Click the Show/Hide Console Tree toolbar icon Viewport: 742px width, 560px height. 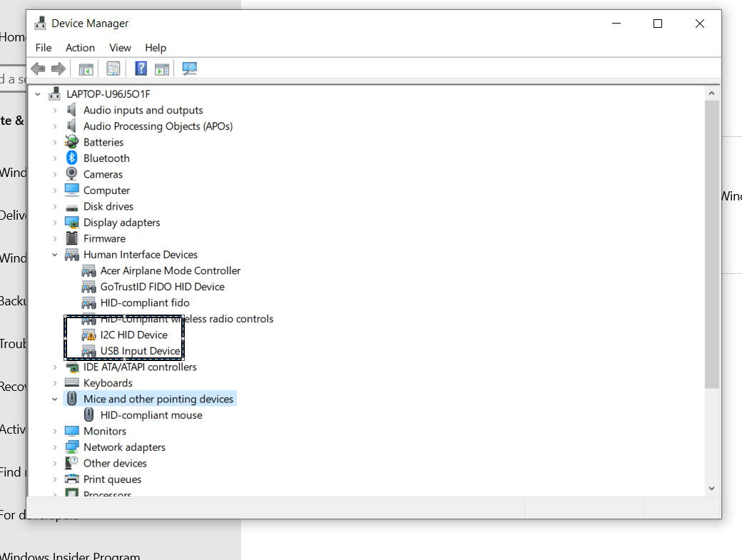point(86,68)
